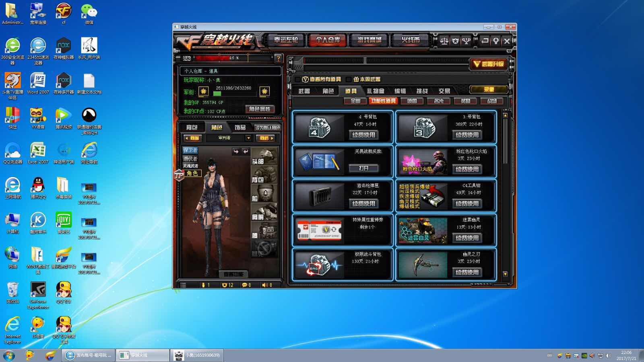Select the C4工具钳 item image
Screen dimensions: 644x362
click(x=423, y=196)
